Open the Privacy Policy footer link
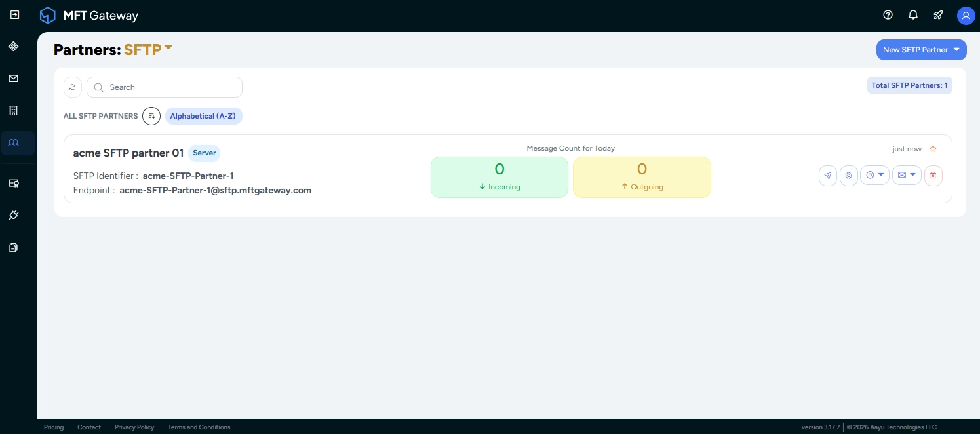This screenshot has width=980, height=434. coord(134,427)
